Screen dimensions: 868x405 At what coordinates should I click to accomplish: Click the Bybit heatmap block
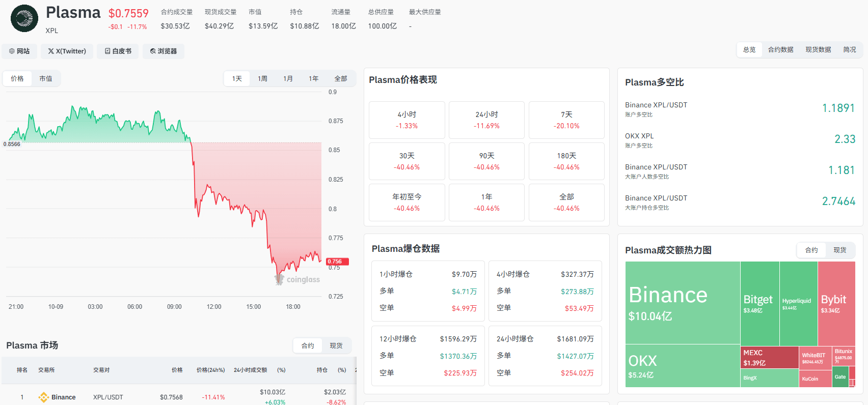click(836, 304)
